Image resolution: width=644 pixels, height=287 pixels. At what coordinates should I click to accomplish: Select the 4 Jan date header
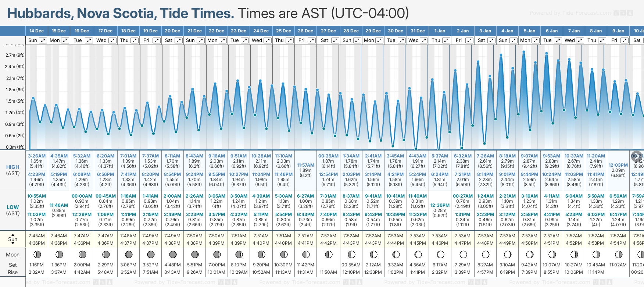[507, 31]
